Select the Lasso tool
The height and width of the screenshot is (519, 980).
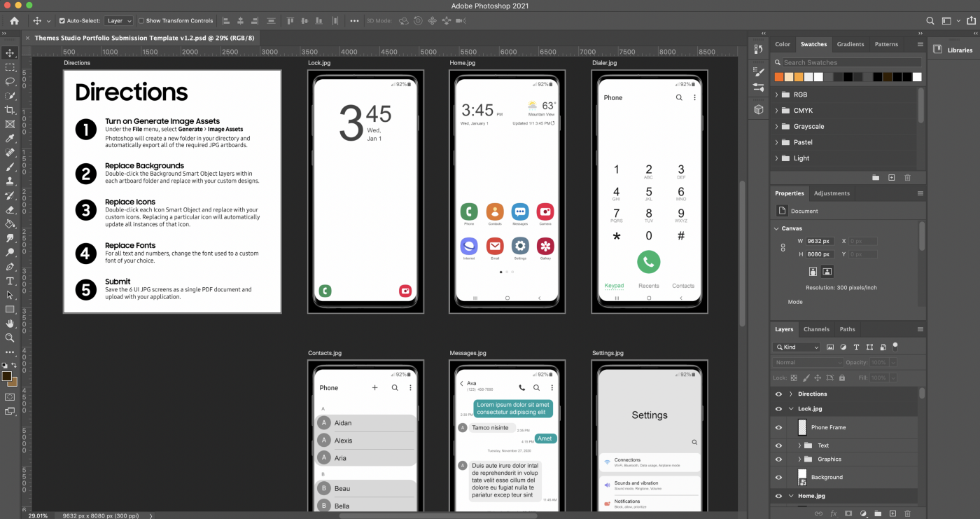[x=10, y=81]
